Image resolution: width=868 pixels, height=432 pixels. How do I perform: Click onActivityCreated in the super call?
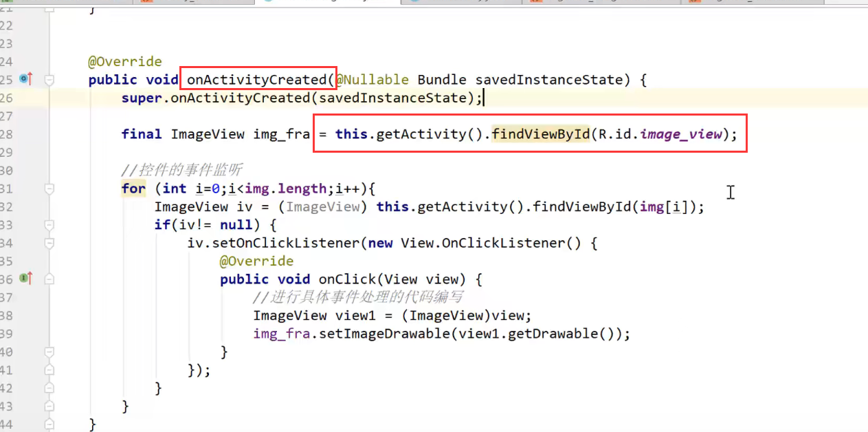point(241,98)
